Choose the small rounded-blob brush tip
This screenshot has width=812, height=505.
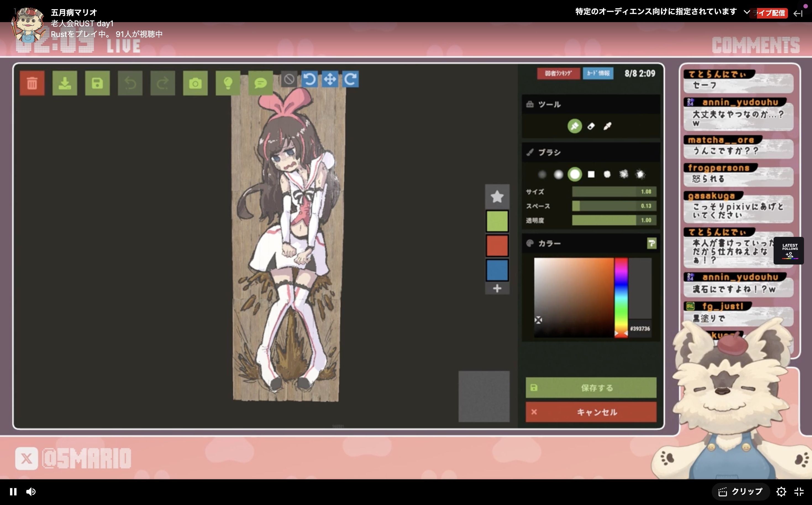pos(607,174)
